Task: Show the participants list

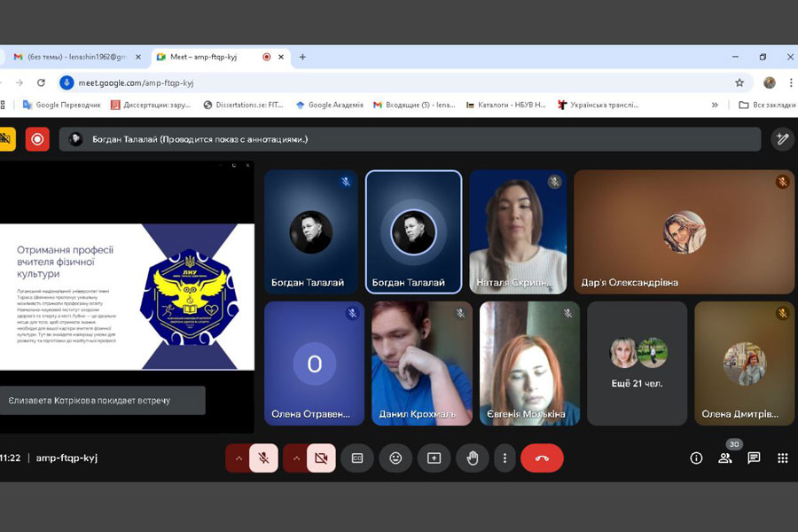Action: [x=725, y=458]
